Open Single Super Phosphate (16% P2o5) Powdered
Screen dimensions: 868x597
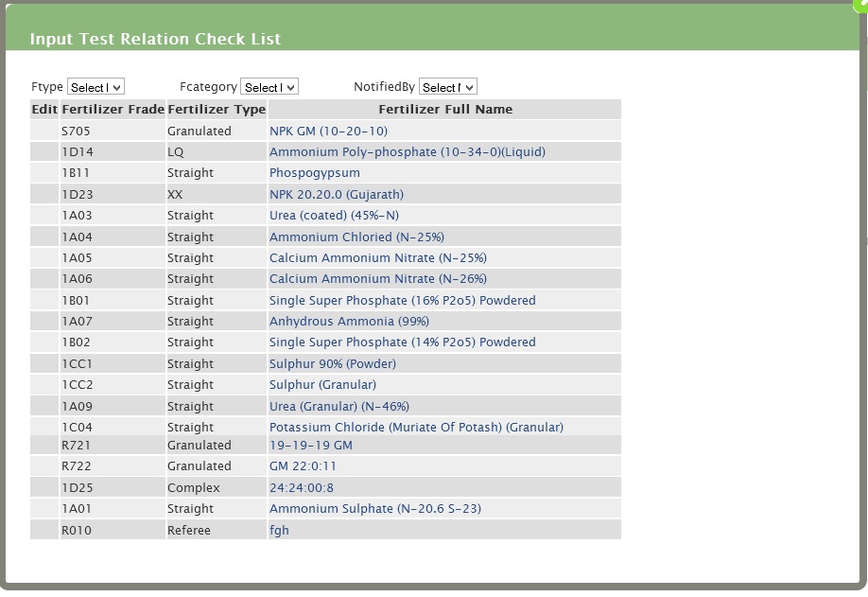click(402, 301)
